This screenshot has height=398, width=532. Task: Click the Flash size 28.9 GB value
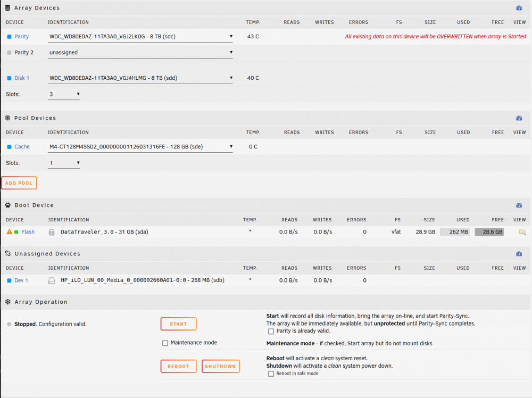[x=425, y=232]
